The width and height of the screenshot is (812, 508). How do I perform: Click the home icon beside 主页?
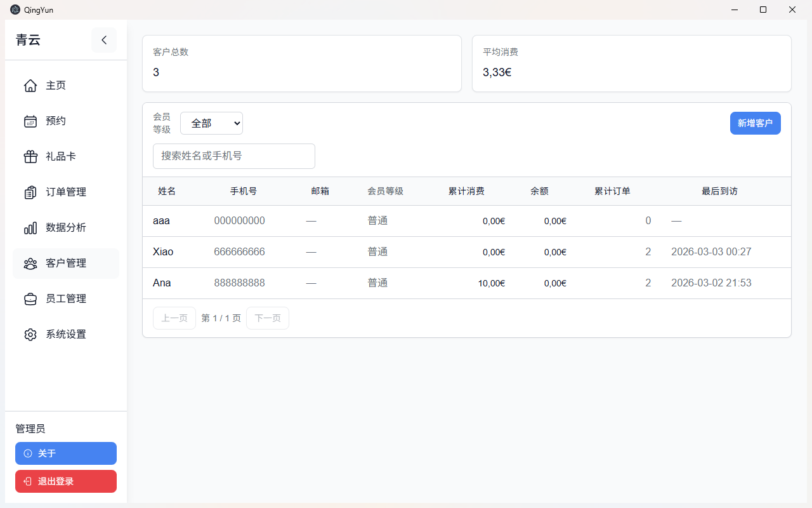pos(30,86)
